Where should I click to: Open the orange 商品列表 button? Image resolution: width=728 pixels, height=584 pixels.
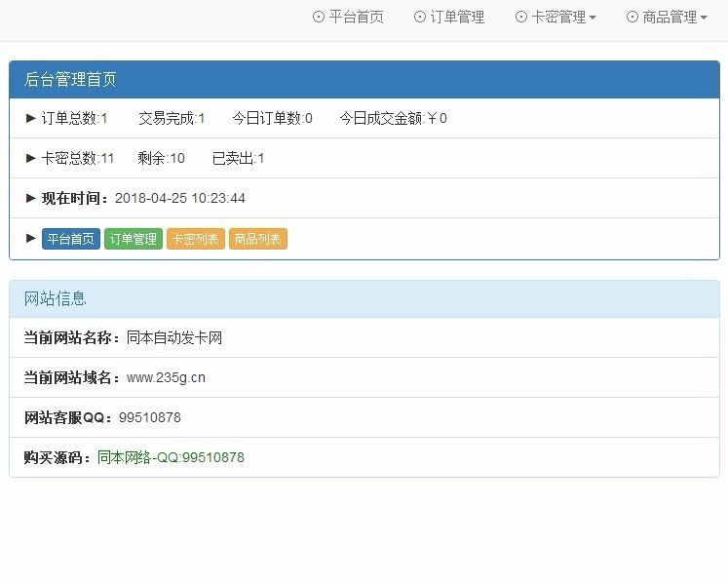258,239
